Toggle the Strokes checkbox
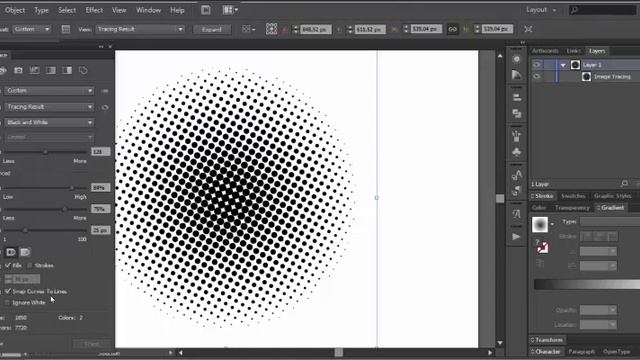This screenshot has height=360, width=640. 29,265
